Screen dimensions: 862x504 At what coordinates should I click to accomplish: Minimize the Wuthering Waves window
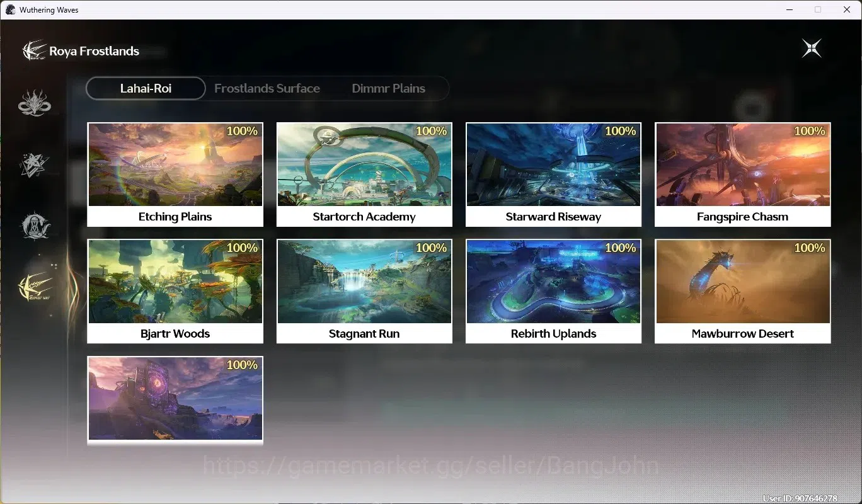pyautogui.click(x=790, y=9)
